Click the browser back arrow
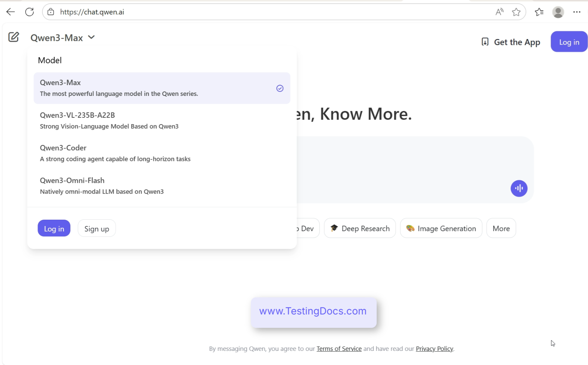588x365 pixels. 10,12
